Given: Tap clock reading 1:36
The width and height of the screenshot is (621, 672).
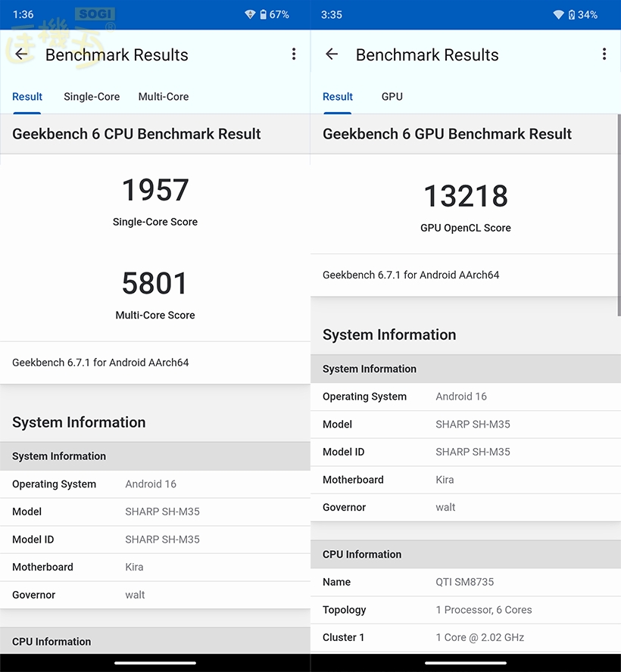Looking at the screenshot, I should tap(23, 14).
